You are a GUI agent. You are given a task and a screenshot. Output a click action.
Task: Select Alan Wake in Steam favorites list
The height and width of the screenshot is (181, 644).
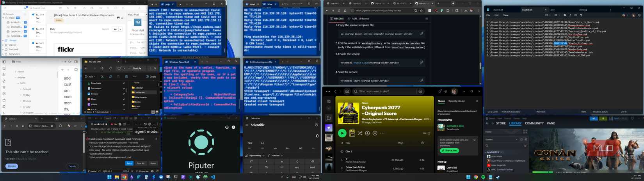[x=496, y=156]
